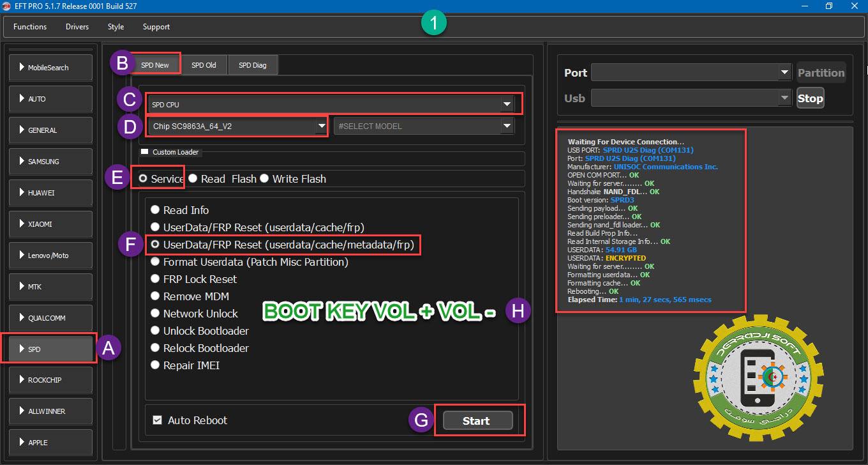Click the 'Elapsed Time' log line
Screen dimensions: 868x465
[640, 300]
